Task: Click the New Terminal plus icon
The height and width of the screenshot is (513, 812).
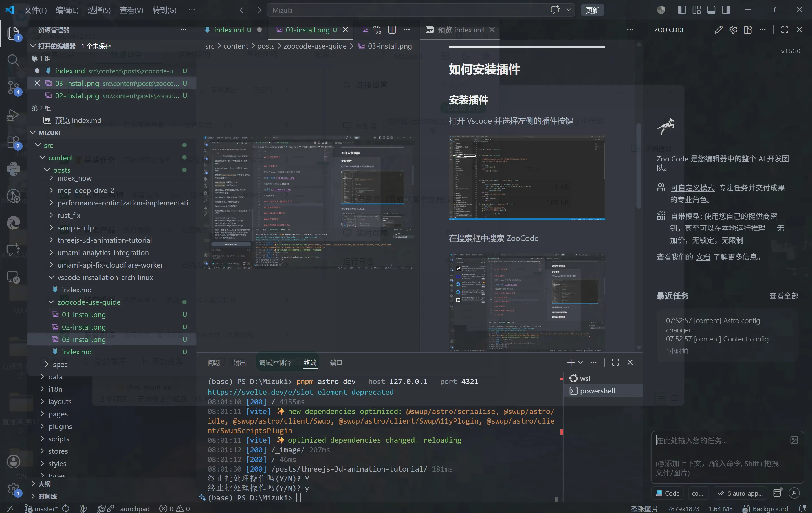Action: (571, 362)
